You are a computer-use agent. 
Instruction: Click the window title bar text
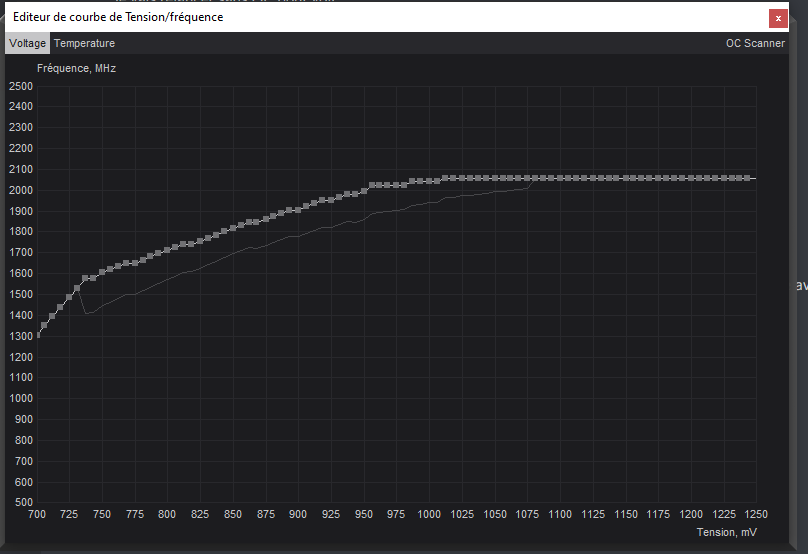click(x=118, y=17)
